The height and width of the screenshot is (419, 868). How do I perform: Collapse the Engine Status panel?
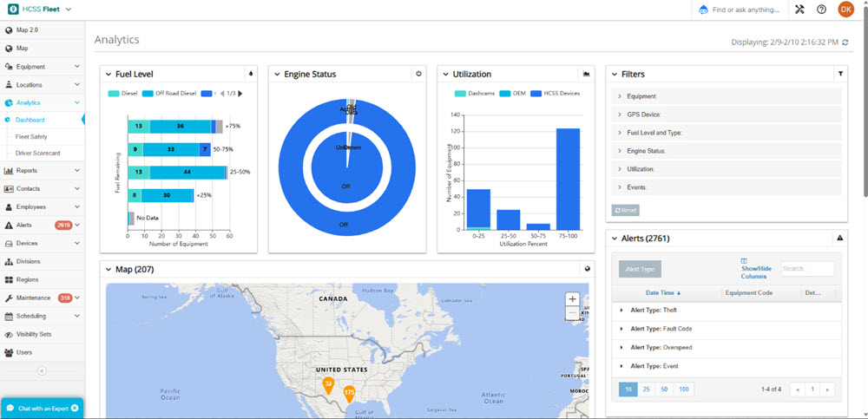(x=276, y=74)
